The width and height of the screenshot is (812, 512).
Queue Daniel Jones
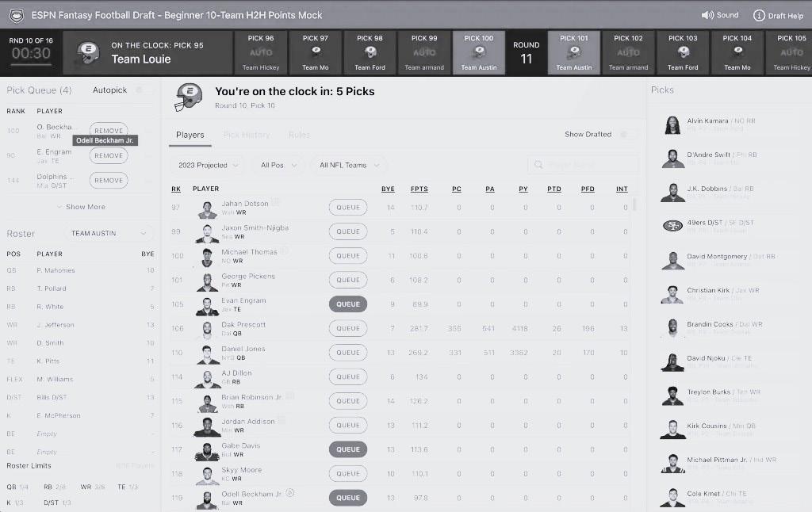coord(348,353)
